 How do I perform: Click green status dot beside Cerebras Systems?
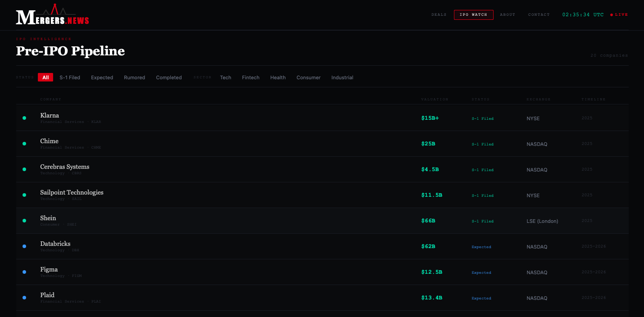pos(24,169)
